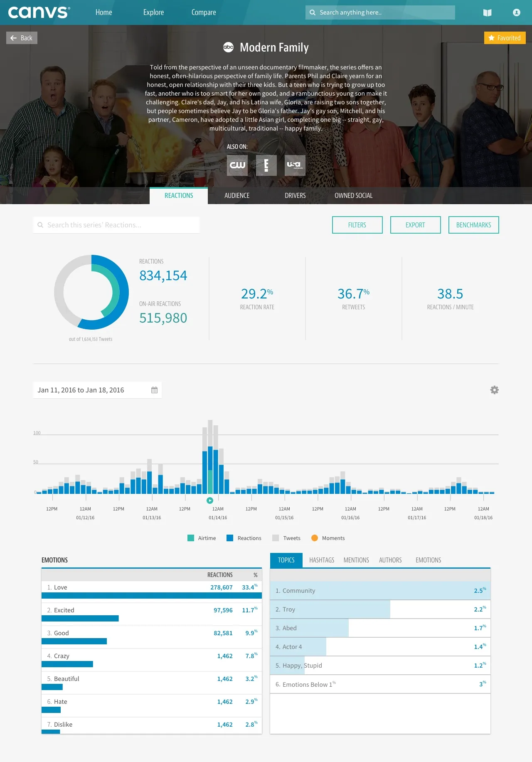Screen dimensions: 532x762
Task: Switch to the Audience tab
Action: pos(237,195)
